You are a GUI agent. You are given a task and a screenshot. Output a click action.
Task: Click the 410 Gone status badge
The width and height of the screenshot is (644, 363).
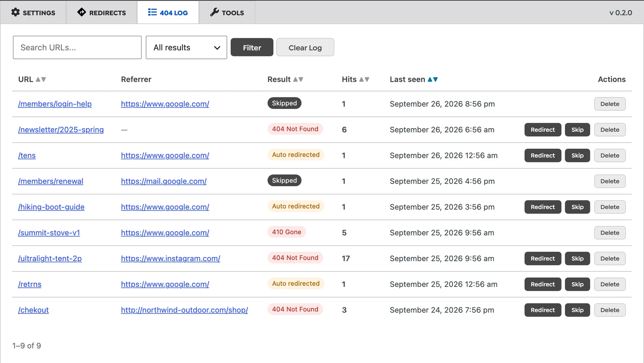[x=287, y=232]
